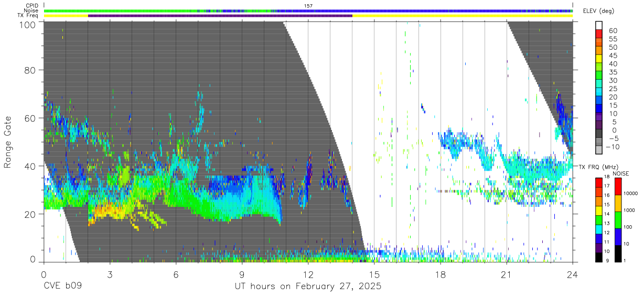Screen dimensions: 644x297
Task: Click the ELEV (deg) colorbar title
Action: pos(598,11)
